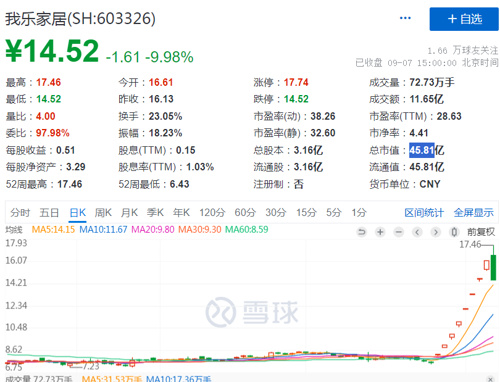Screen dimensions: 500x382
Task: Click the candlestick style icon
Action: click(454, 232)
